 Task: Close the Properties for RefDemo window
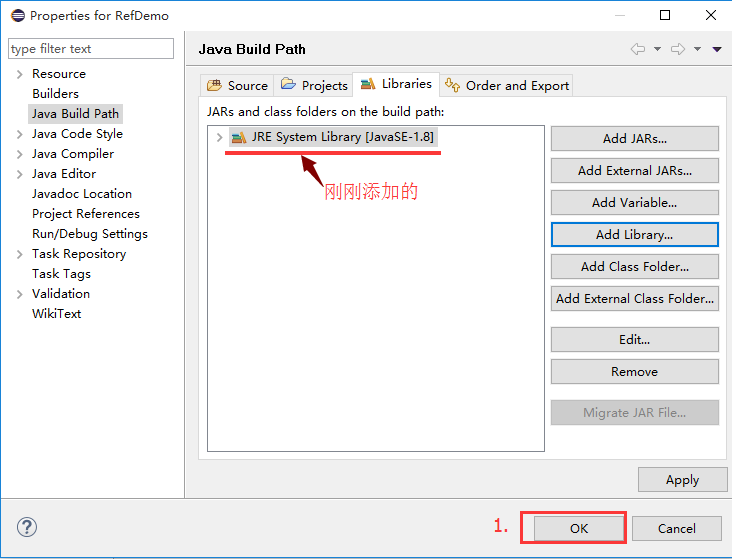coord(711,15)
